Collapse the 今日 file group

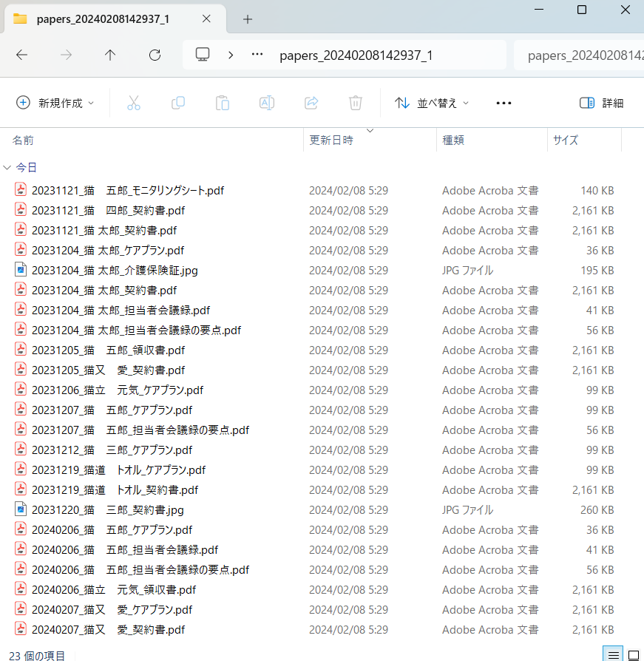coord(7,167)
